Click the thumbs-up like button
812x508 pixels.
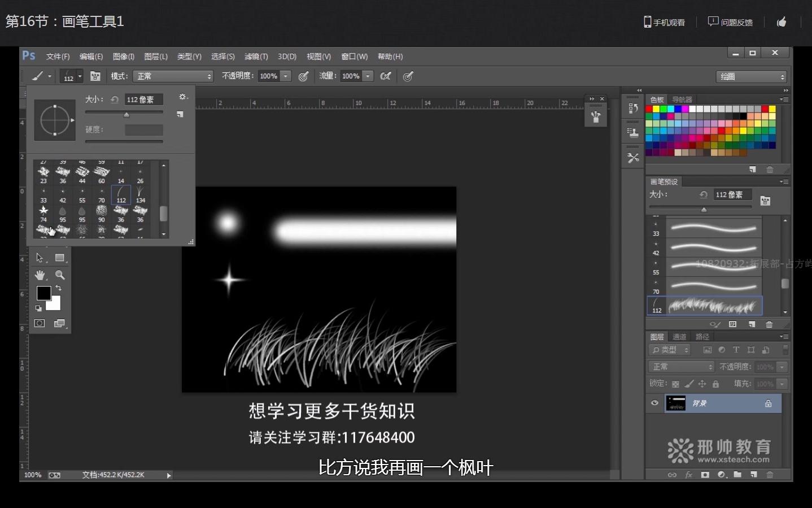coord(782,22)
